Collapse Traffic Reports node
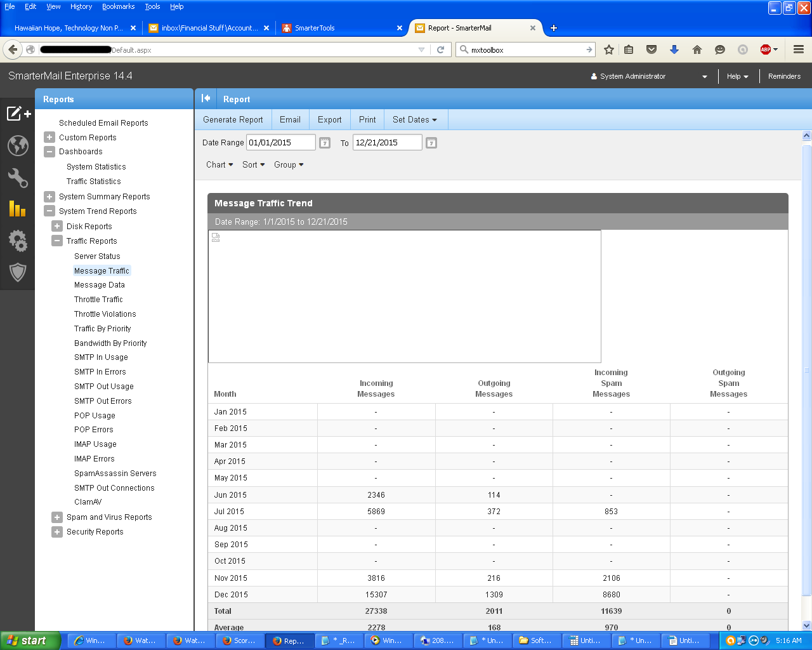Viewport: 812px width, 650px height. (57, 241)
